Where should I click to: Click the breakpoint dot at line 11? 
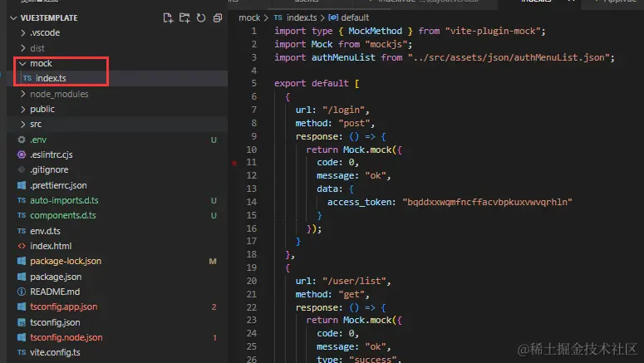234,163
